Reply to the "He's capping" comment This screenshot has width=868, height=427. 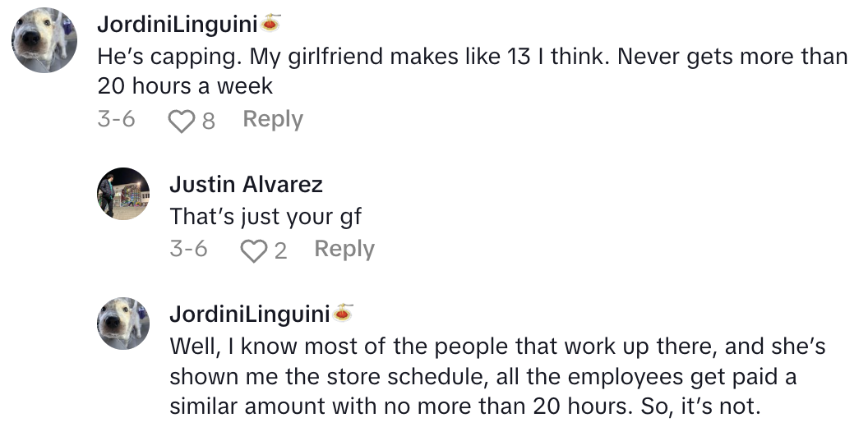(273, 120)
